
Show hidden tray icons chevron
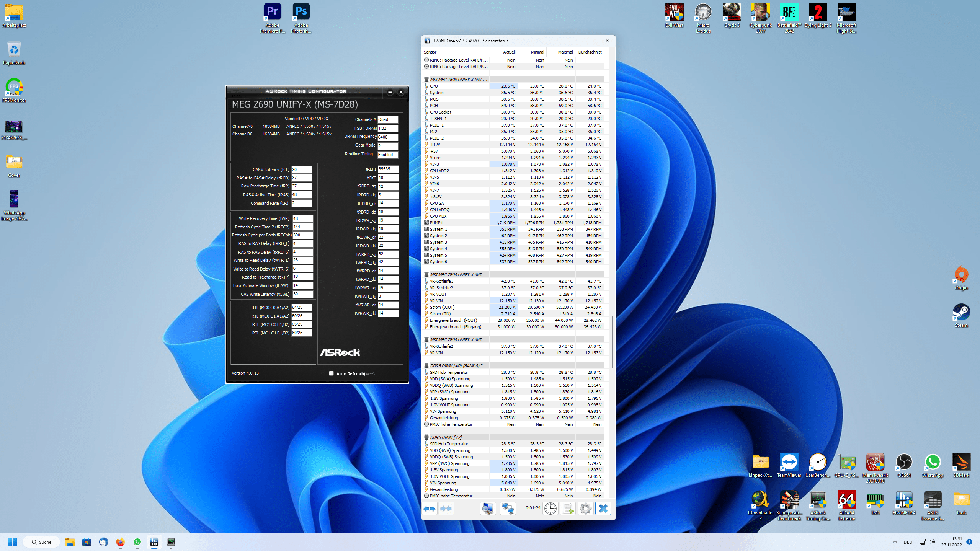(x=895, y=542)
